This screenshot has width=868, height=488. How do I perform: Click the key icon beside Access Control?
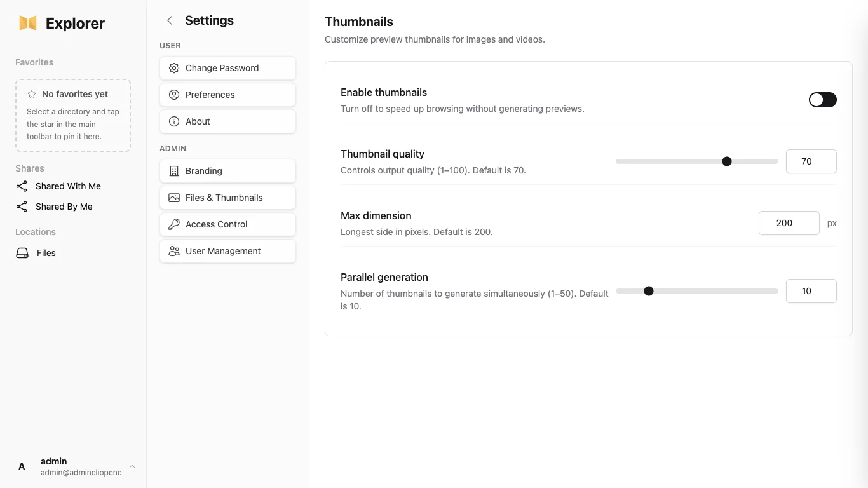tap(173, 224)
